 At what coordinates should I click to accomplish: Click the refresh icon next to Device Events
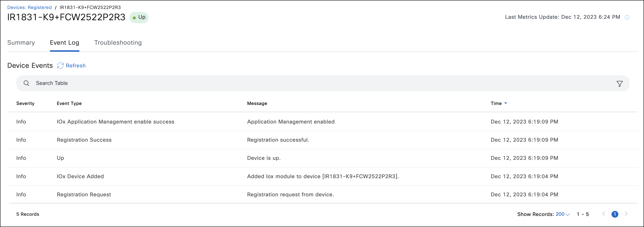[60, 66]
